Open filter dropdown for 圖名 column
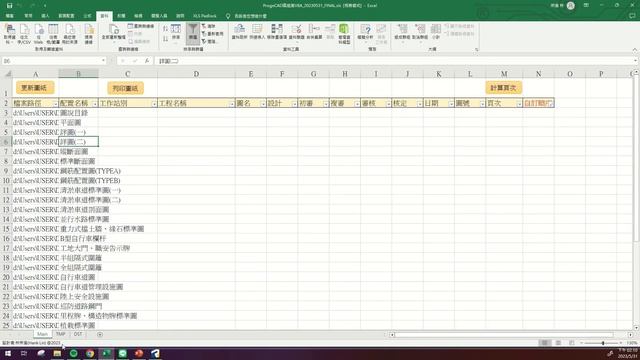Image resolution: width=640 pixels, height=360 pixels. pyautogui.click(x=263, y=104)
